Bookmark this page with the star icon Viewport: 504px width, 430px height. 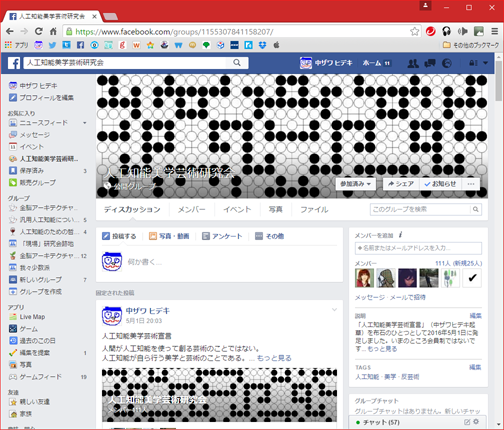click(414, 32)
